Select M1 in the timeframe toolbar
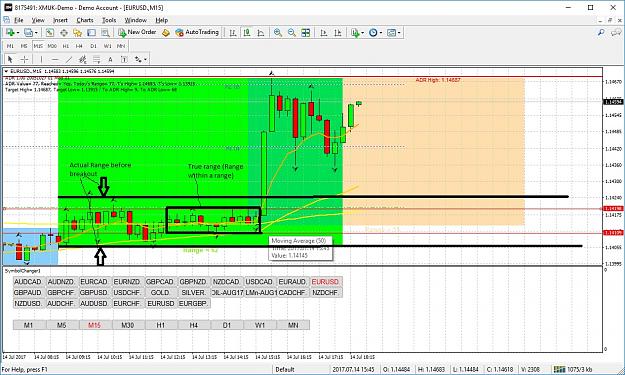The height and width of the screenshot is (375, 625). coord(10,46)
